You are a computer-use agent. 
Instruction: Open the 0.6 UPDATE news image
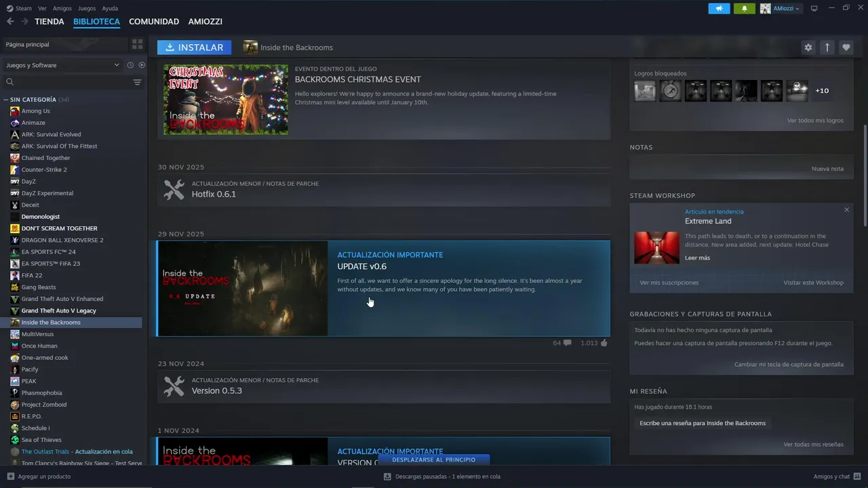click(242, 289)
